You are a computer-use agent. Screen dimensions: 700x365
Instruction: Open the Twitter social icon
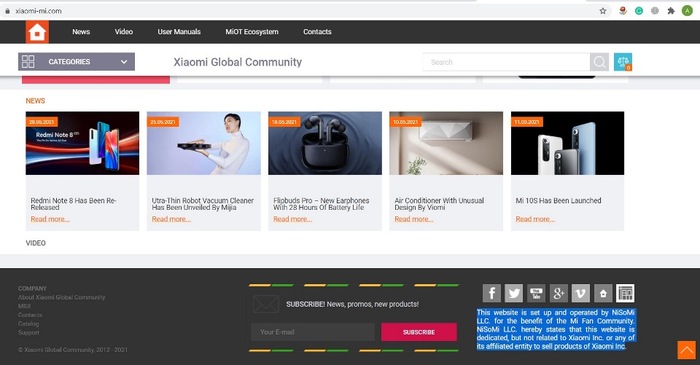click(x=514, y=293)
